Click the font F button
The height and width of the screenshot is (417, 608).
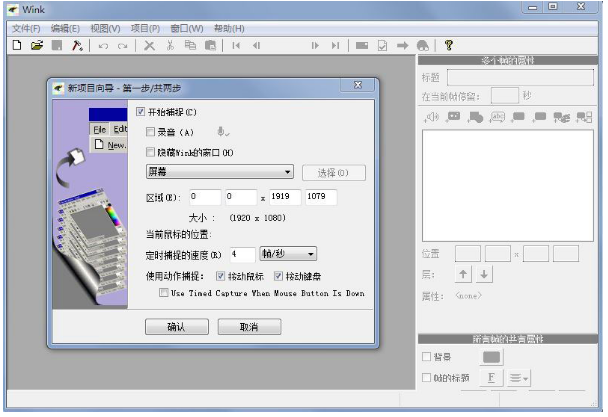pos(491,377)
